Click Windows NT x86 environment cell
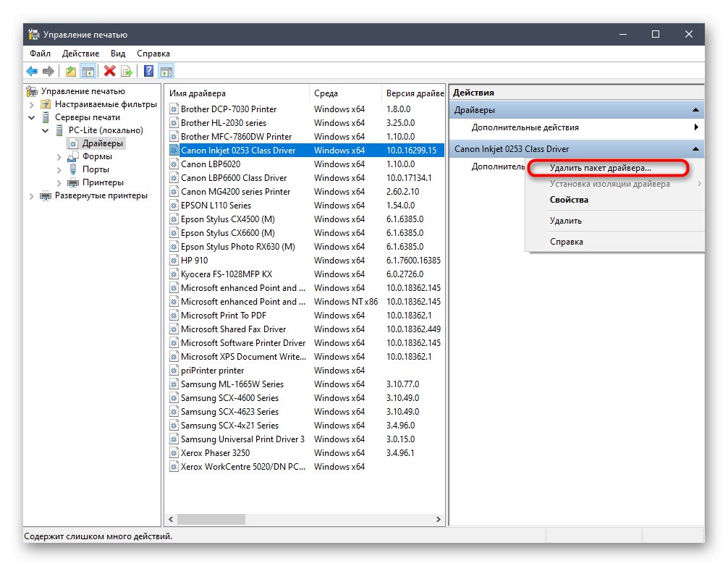 [x=346, y=302]
